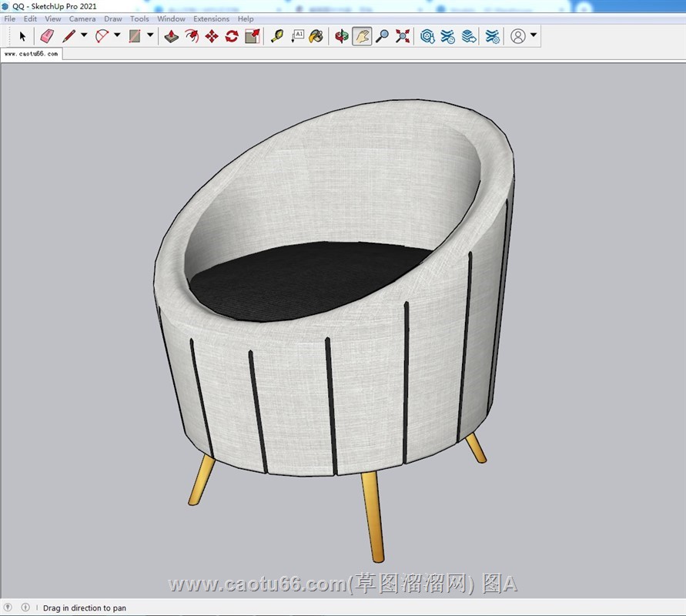Click the 'Drag in direction to pan' status text

[85, 608]
